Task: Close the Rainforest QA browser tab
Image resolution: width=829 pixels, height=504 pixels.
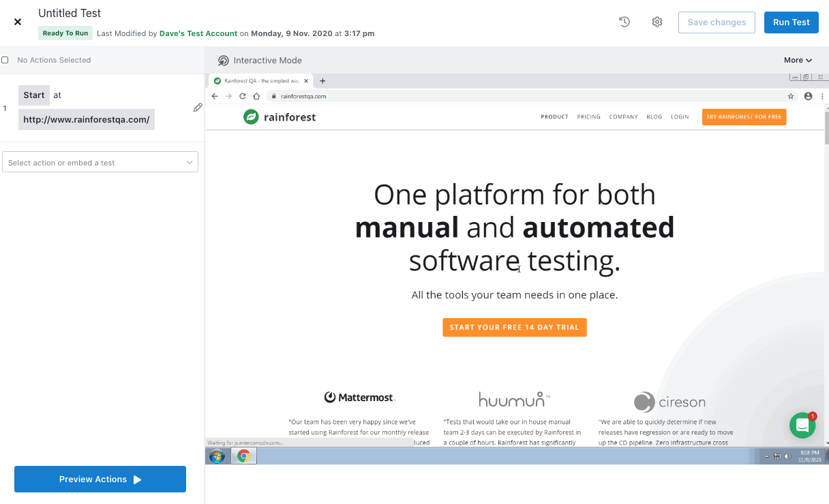Action: pyautogui.click(x=306, y=80)
